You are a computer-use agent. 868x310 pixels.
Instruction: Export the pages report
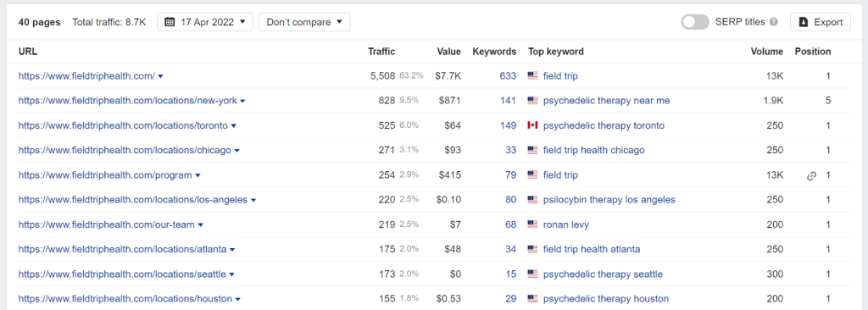click(x=821, y=22)
